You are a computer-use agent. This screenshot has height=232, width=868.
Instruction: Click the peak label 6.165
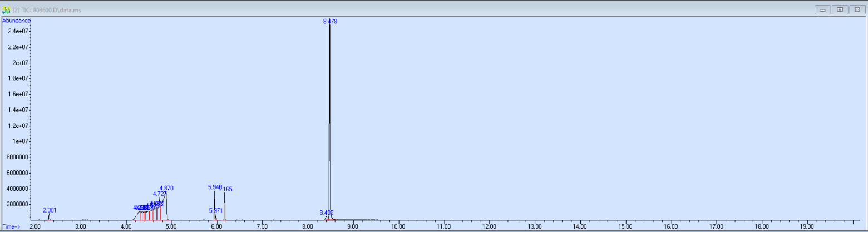(225, 189)
